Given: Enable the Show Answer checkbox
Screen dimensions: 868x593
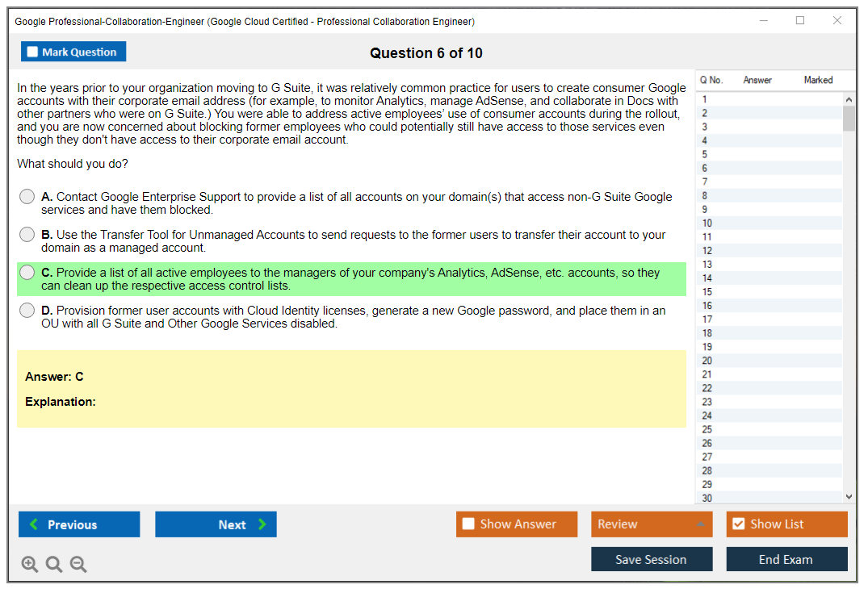Looking at the screenshot, I should [x=468, y=524].
